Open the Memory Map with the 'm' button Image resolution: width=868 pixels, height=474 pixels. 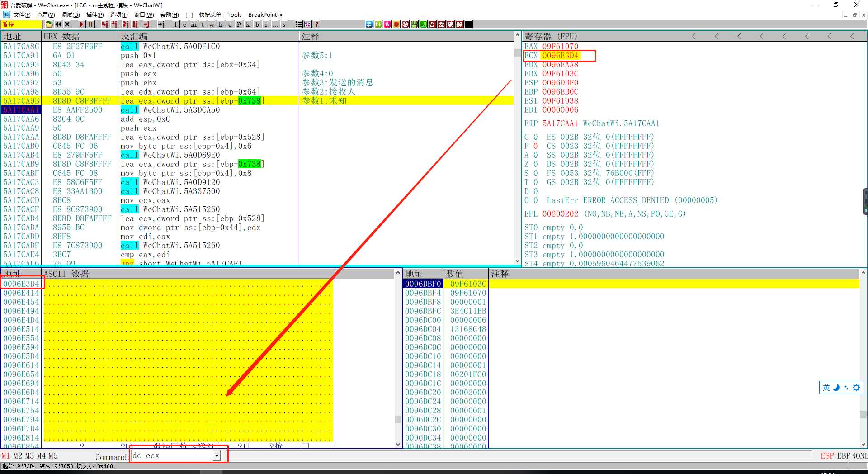[194, 24]
